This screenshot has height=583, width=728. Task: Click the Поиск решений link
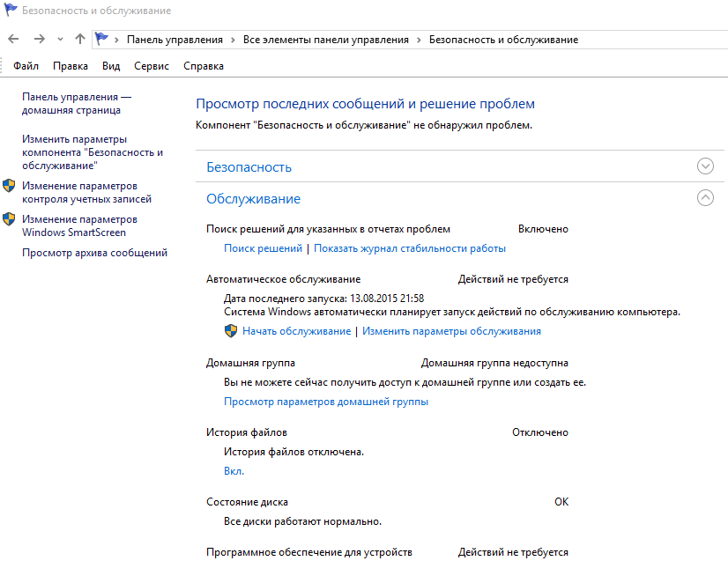pyautogui.click(x=263, y=249)
